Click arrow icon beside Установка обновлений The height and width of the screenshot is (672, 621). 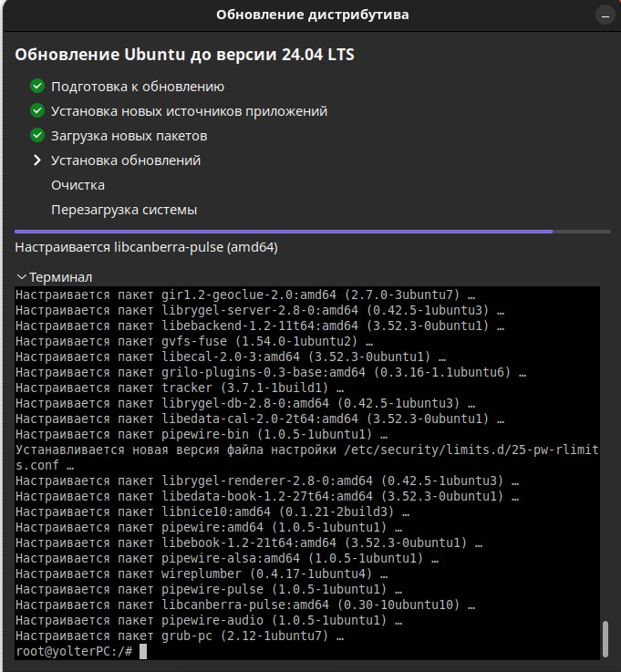point(37,160)
